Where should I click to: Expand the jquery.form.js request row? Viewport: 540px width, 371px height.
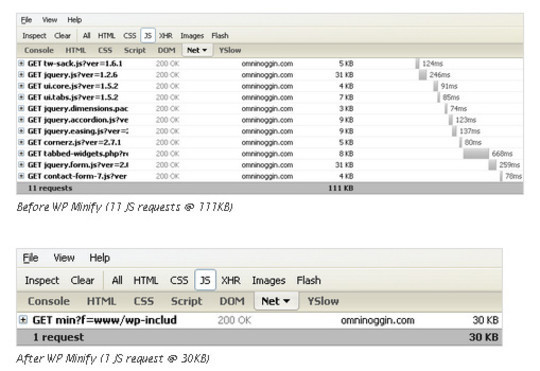click(21, 165)
